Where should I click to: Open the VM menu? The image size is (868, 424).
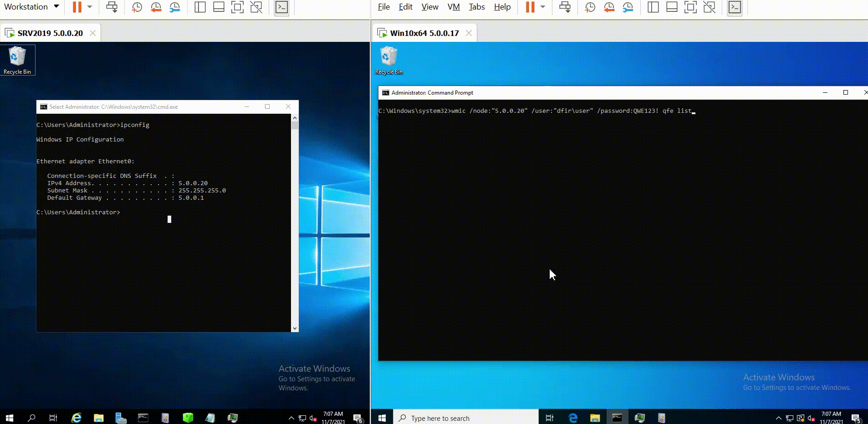point(454,7)
